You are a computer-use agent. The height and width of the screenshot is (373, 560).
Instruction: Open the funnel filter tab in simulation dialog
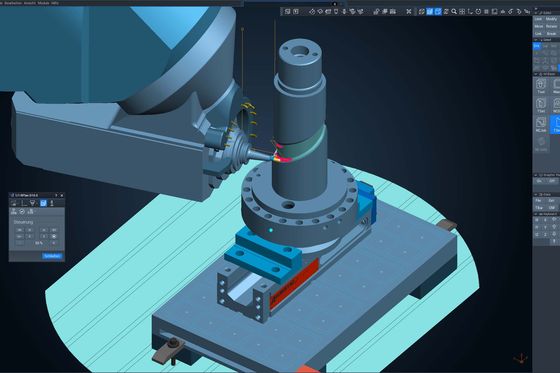point(32,203)
